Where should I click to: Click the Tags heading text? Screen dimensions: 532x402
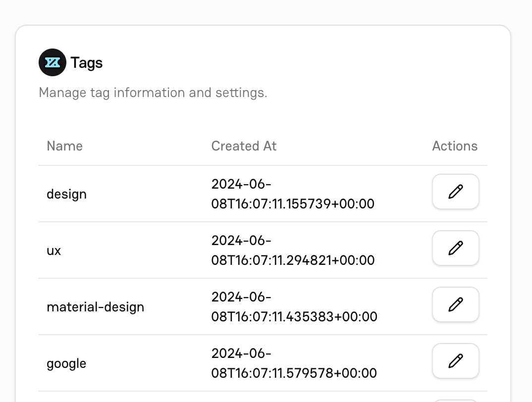point(87,63)
